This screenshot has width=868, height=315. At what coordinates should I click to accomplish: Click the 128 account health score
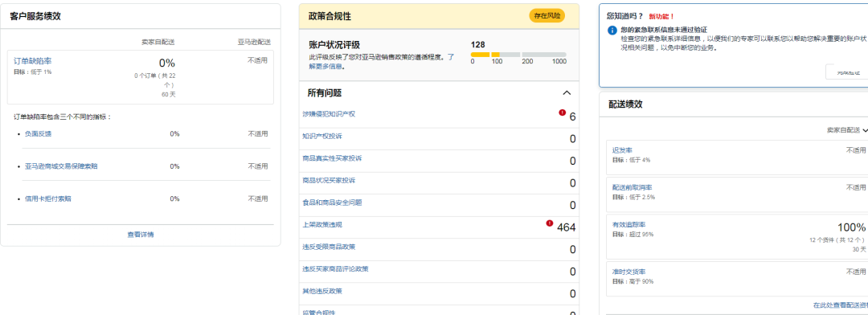(x=477, y=44)
